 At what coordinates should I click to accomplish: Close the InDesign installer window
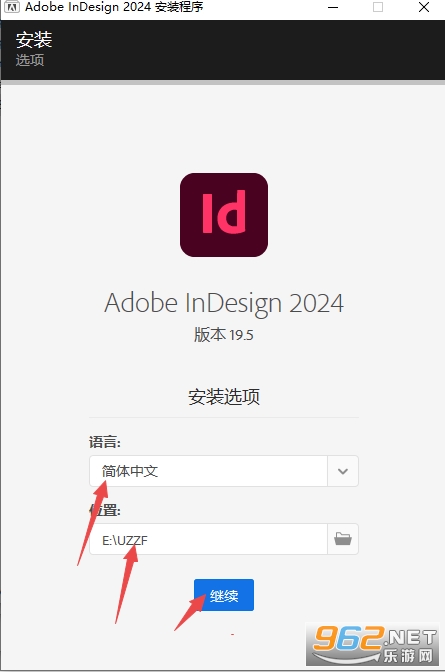coord(424,7)
